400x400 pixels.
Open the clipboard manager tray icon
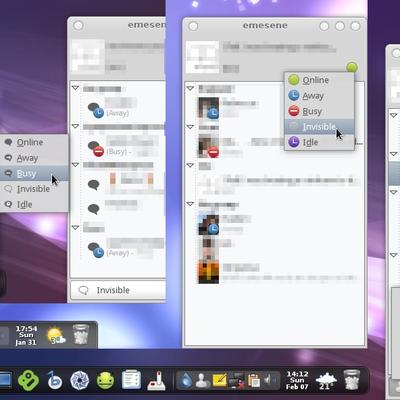pos(254,380)
